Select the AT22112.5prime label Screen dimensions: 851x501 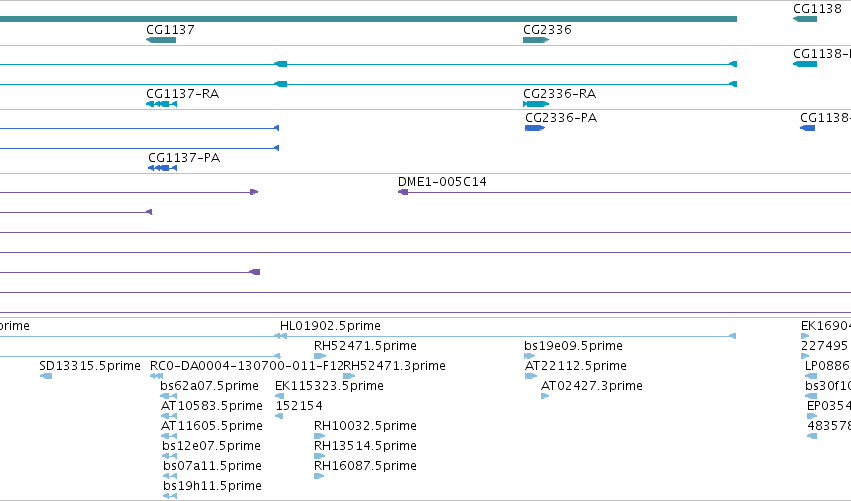pyautogui.click(x=576, y=366)
